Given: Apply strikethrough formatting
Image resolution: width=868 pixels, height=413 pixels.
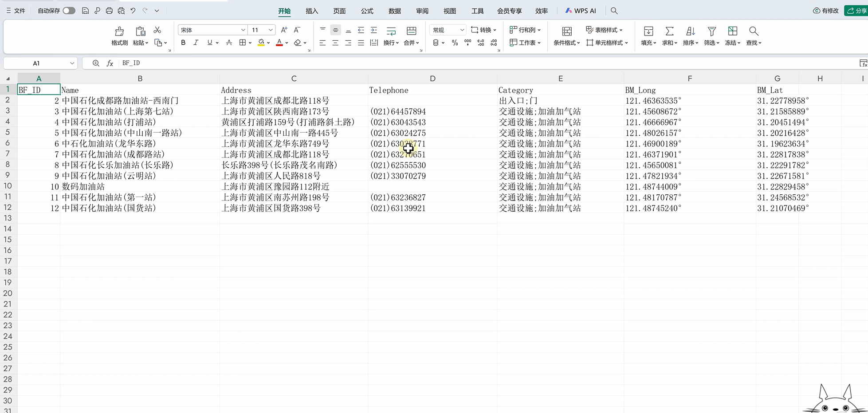Looking at the screenshot, I should [229, 43].
